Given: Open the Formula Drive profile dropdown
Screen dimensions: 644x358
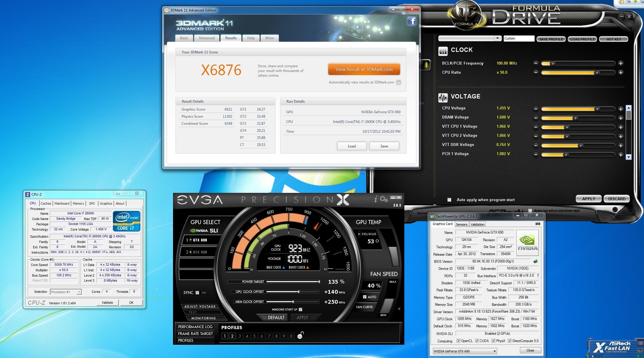Looking at the screenshot, I should pos(497,38).
